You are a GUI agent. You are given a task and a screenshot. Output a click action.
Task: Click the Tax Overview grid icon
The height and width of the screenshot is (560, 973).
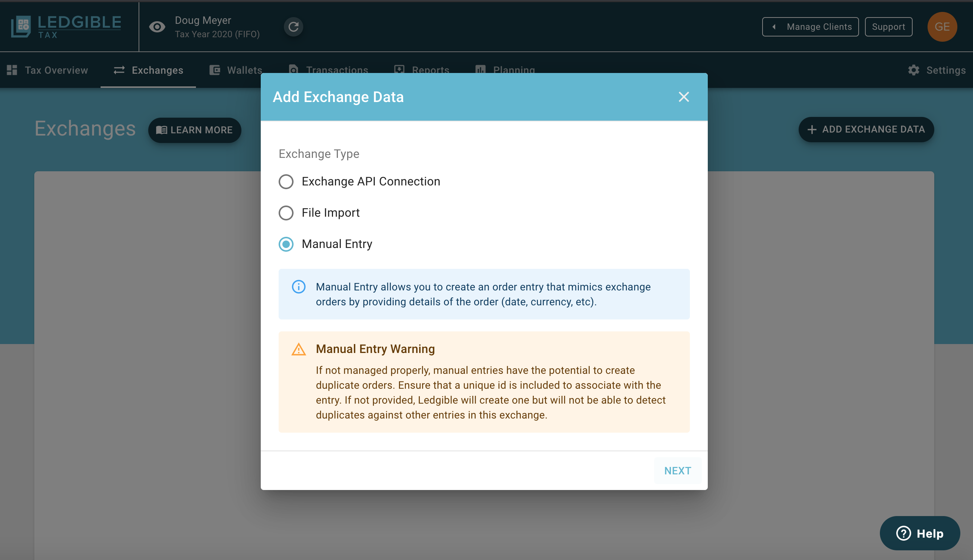(12, 70)
